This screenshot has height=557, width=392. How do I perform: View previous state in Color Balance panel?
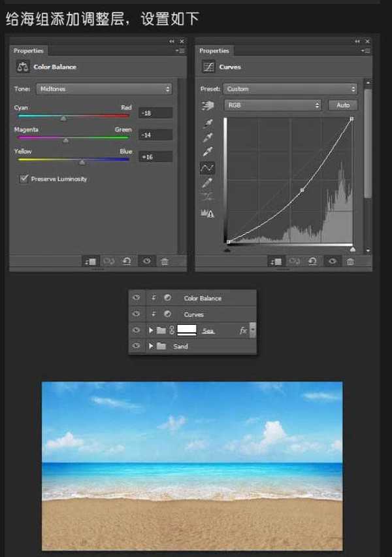[x=108, y=262]
